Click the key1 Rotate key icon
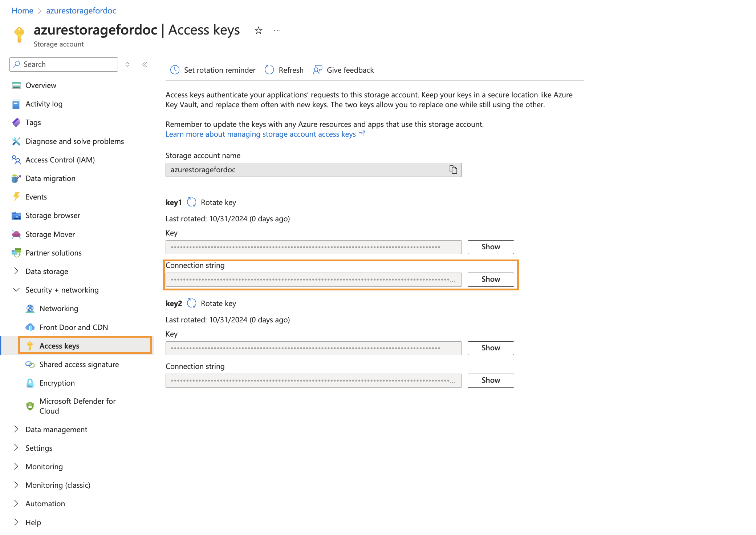The height and width of the screenshot is (535, 756). [x=191, y=202]
